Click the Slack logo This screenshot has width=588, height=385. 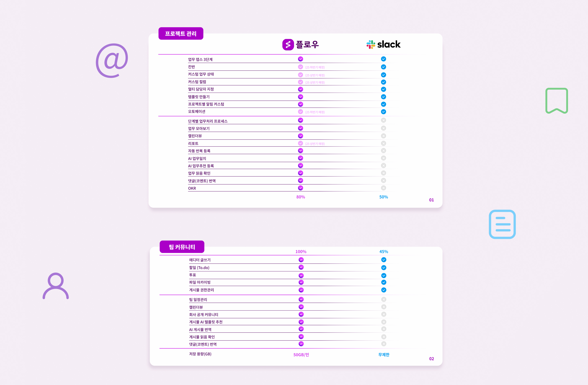pyautogui.click(x=383, y=44)
